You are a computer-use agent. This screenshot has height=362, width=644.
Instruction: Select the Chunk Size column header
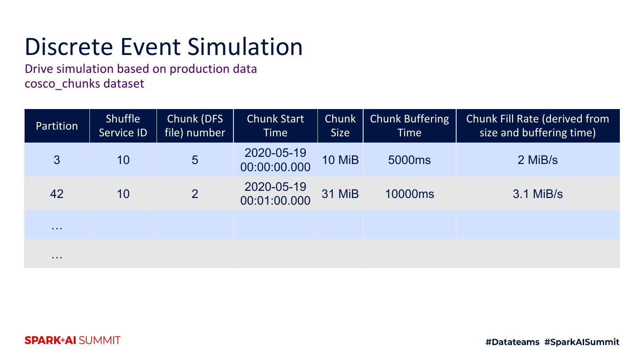pyautogui.click(x=340, y=126)
